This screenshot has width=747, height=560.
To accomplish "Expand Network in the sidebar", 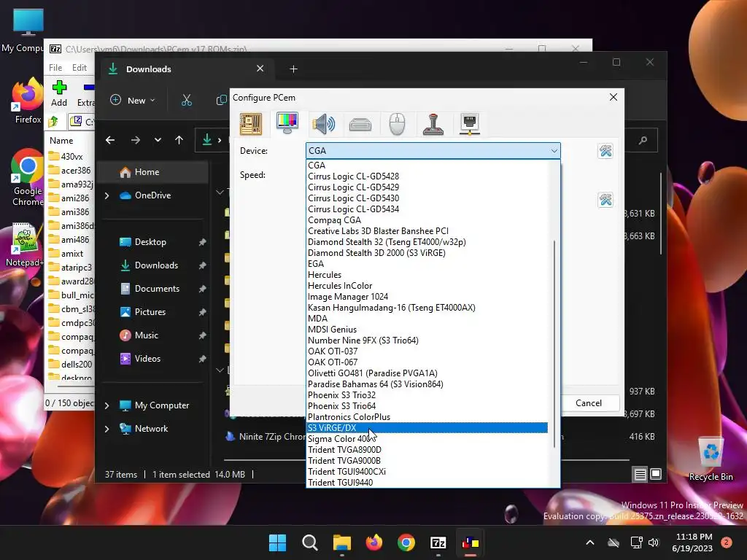I will pyautogui.click(x=107, y=429).
